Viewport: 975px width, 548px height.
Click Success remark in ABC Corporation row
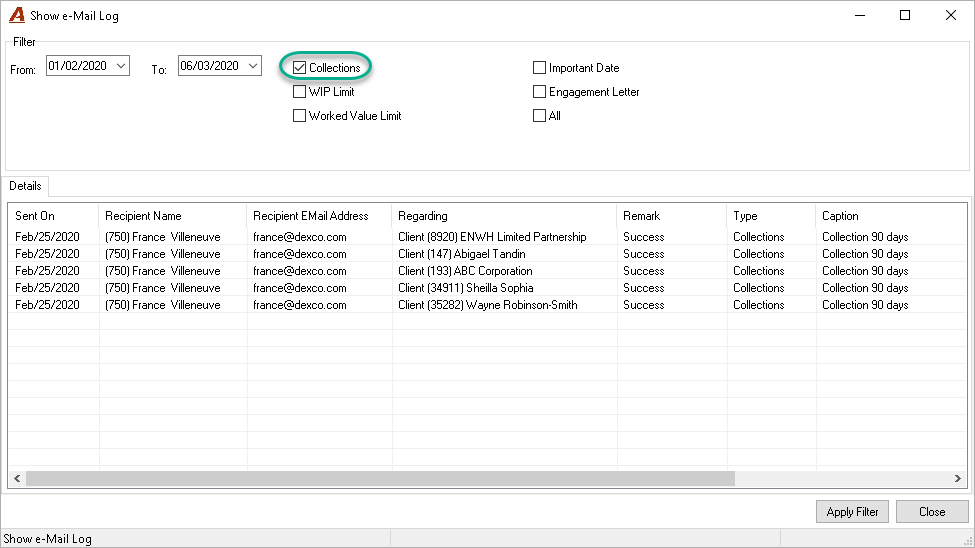(x=644, y=271)
